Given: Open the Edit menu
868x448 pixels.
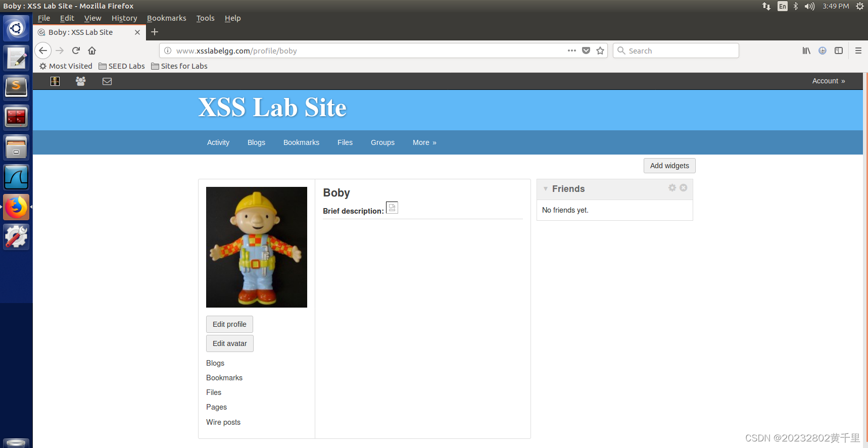Looking at the screenshot, I should coord(67,18).
